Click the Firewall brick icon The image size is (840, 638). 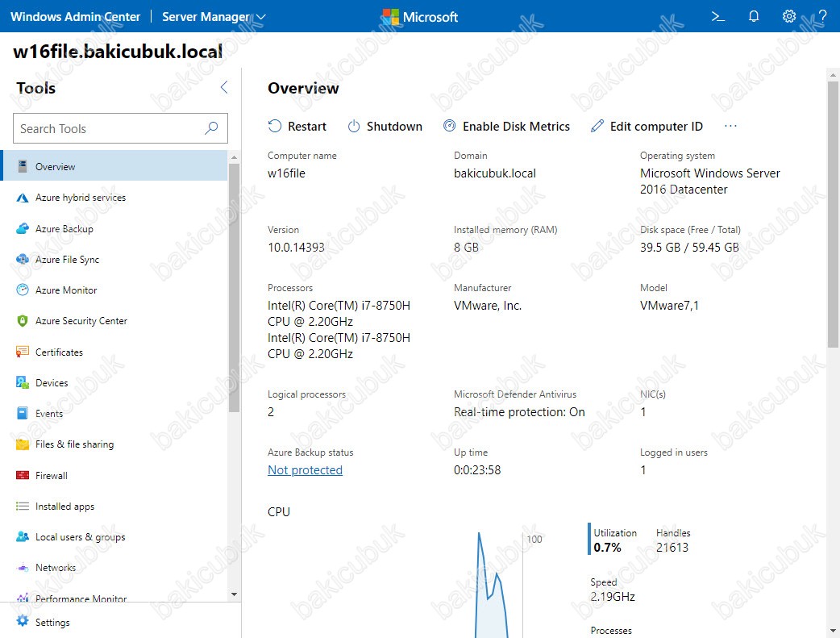(x=23, y=475)
